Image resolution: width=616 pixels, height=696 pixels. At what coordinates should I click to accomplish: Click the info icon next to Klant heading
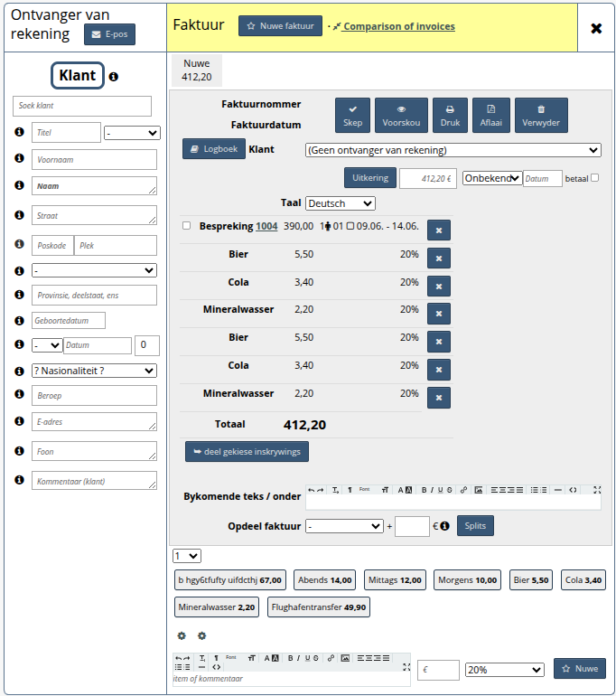[114, 76]
